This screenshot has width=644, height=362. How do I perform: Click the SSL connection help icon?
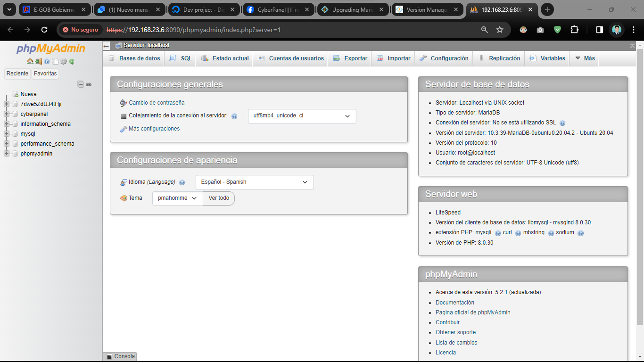[562, 123]
